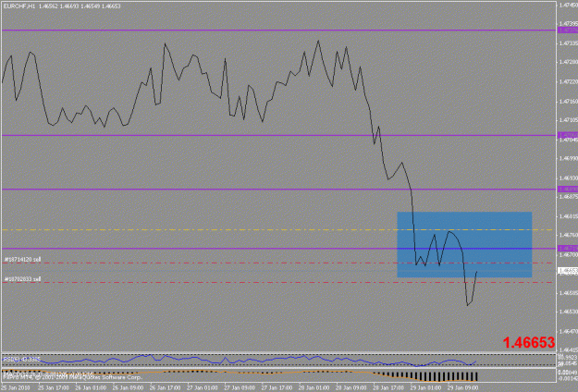Click the RSI(6) indicator label
Image resolution: width=578 pixels, height=392 pixels.
(21, 359)
